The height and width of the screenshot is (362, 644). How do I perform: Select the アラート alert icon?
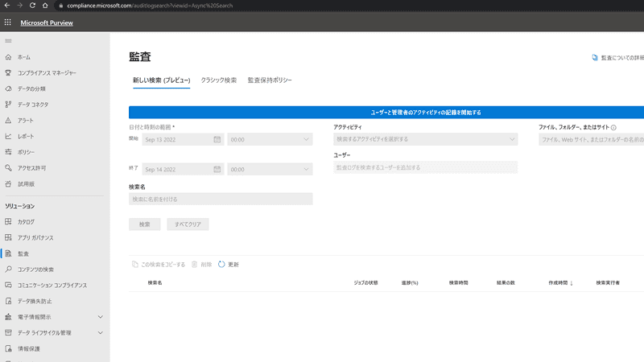(x=8, y=120)
